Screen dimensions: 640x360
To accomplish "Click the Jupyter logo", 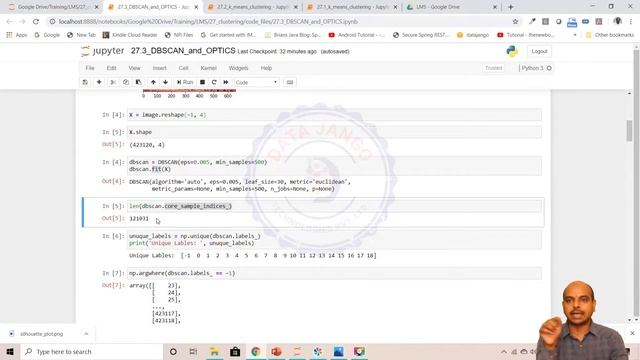I will pos(102,51).
